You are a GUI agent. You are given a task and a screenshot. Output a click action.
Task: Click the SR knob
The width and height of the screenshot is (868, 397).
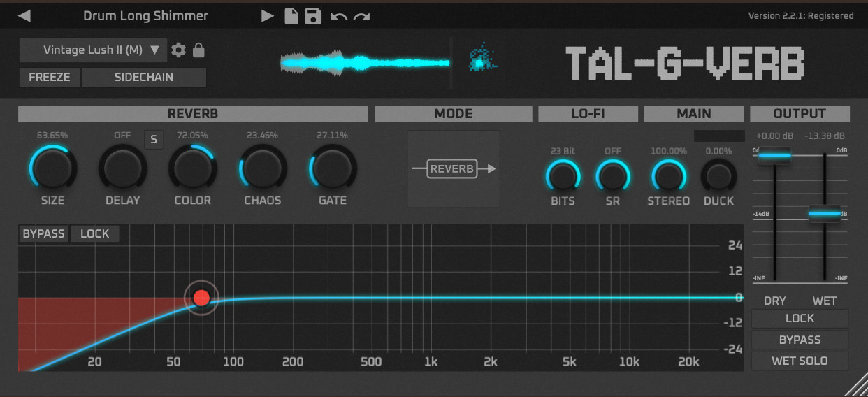pos(612,175)
